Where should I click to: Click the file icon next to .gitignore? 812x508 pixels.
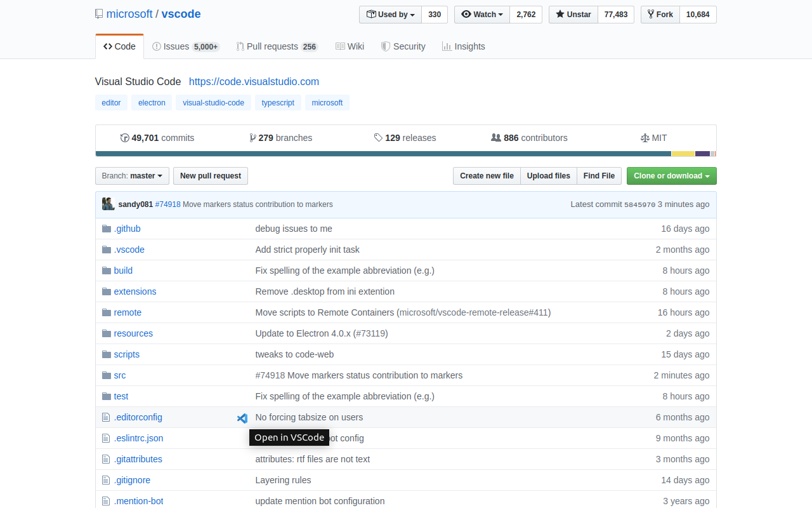click(106, 480)
